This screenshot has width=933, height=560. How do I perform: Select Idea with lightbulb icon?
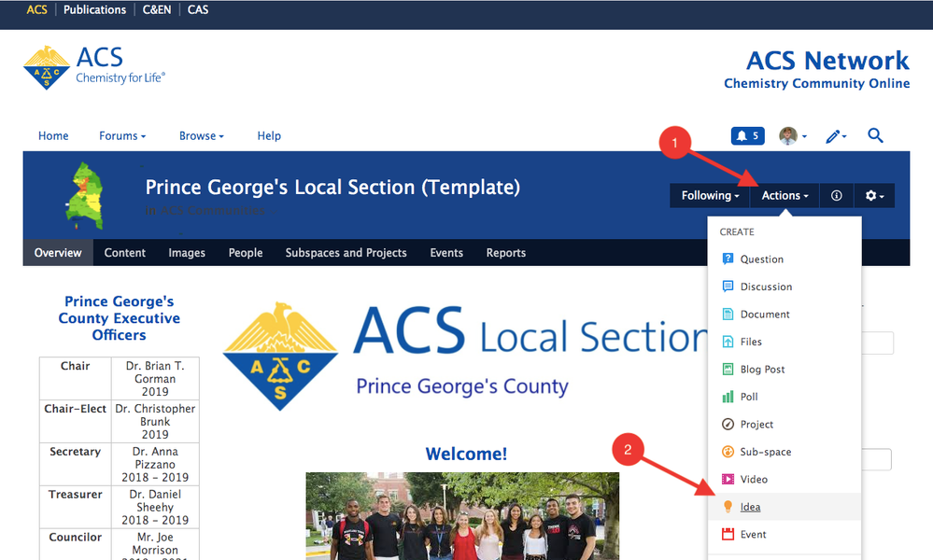click(750, 507)
